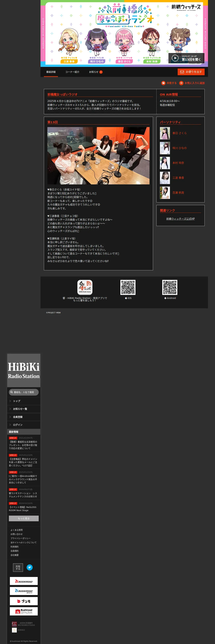Click the Bushiroad Online Store banner
This screenshot has width=215, height=644.
[x=24, y=611]
